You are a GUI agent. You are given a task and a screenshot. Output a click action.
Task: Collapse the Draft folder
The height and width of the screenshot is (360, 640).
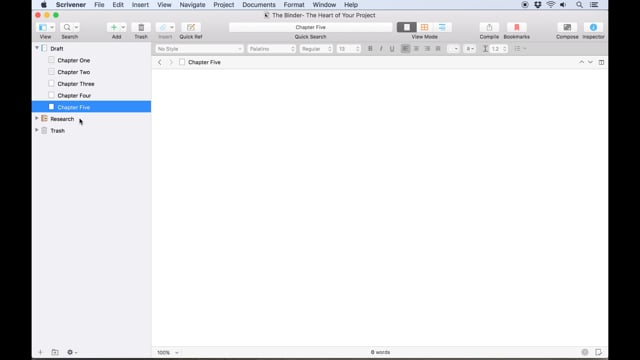(37, 48)
